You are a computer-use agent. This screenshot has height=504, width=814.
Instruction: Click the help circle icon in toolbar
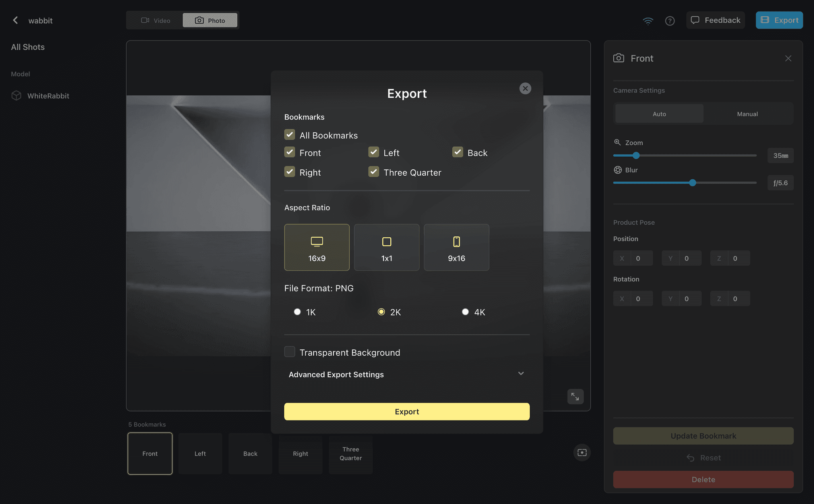pos(670,20)
